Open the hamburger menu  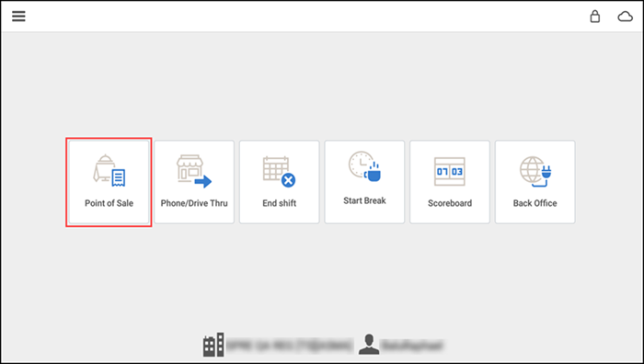[18, 16]
